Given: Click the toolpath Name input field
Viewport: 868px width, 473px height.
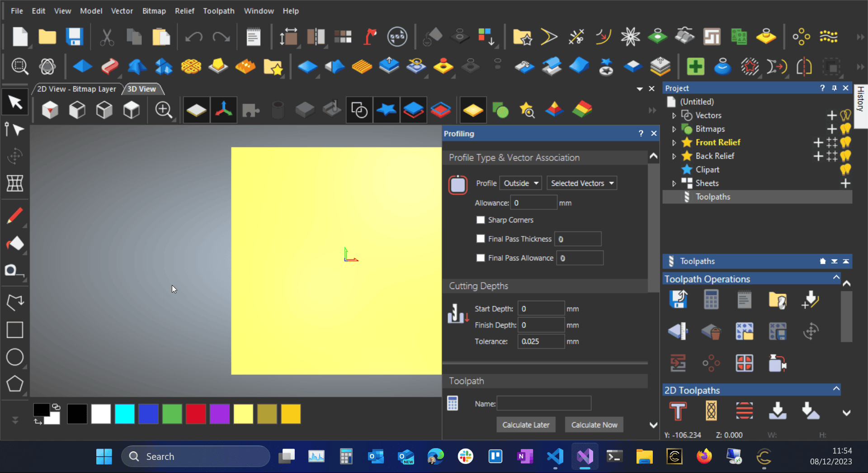Looking at the screenshot, I should [x=544, y=403].
